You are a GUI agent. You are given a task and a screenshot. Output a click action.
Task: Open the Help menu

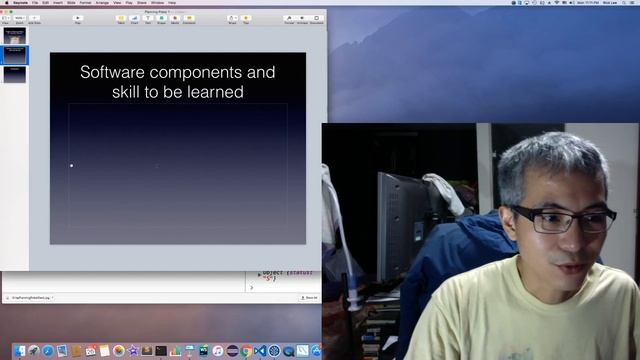172,2
